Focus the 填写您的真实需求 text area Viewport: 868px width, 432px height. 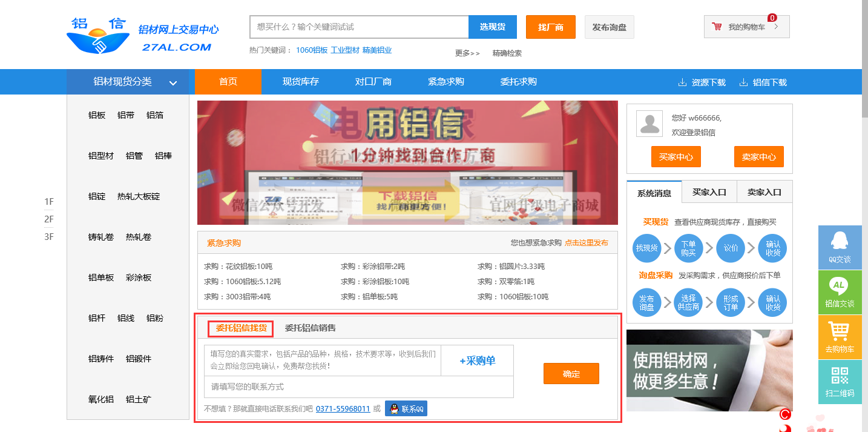(323, 361)
